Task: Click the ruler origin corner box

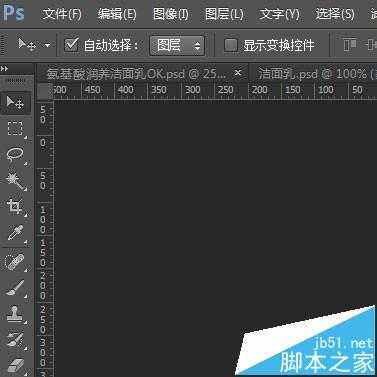Action: click(45, 90)
